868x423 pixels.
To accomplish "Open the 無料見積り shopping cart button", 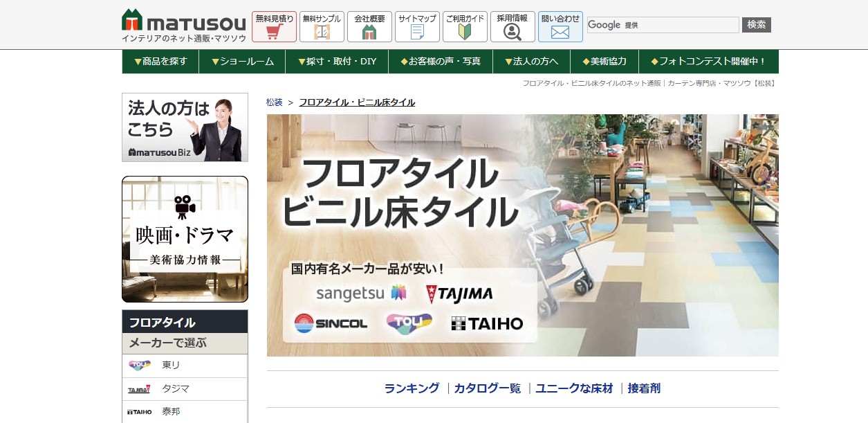I will point(274,27).
